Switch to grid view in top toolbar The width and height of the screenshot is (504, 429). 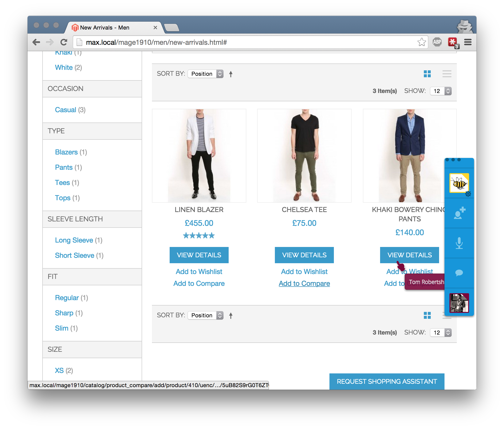(427, 74)
